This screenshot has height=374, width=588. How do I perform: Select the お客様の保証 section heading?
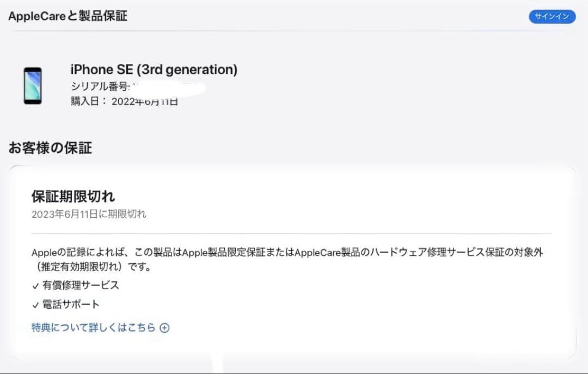pyautogui.click(x=50, y=147)
